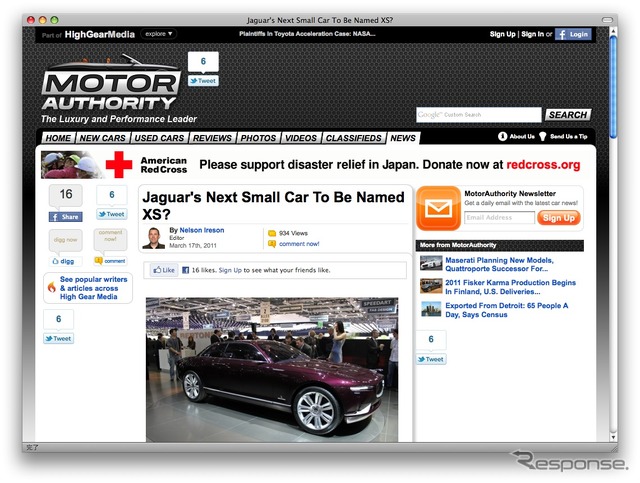This screenshot has height=483, width=640.
Task: Click the HighGearMedia brand link
Action: (x=100, y=34)
